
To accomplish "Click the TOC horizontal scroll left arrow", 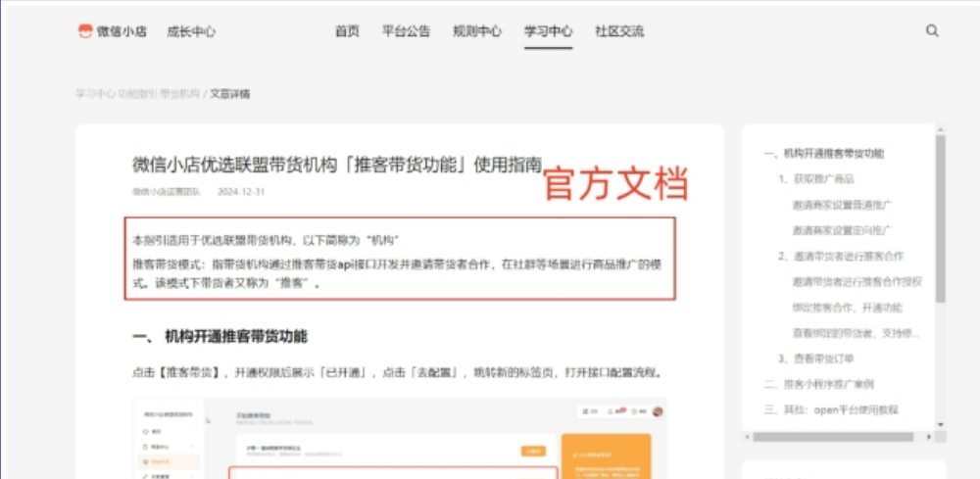I will 748,437.
